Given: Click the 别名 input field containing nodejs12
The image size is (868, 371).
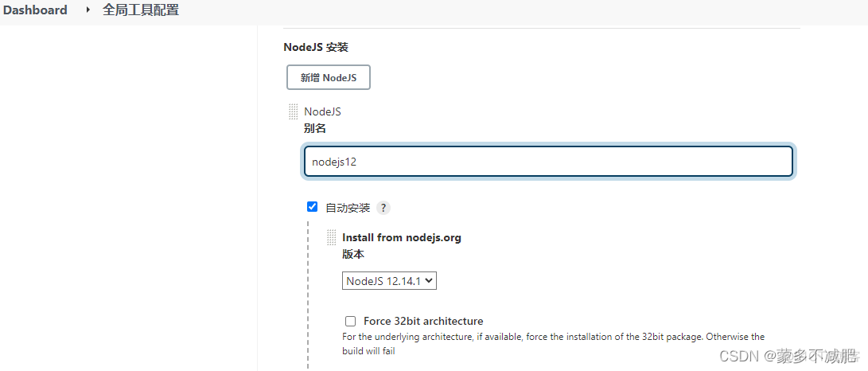Looking at the screenshot, I should click(548, 162).
